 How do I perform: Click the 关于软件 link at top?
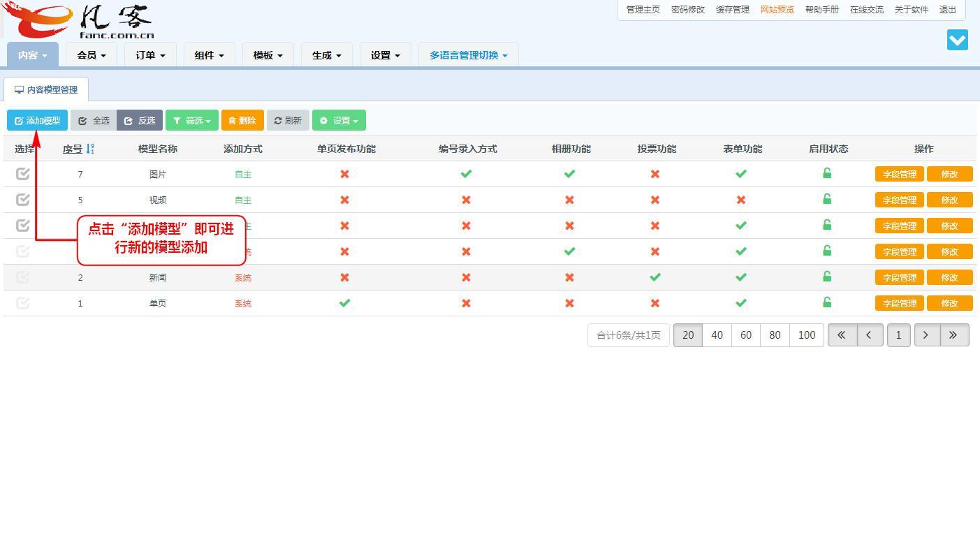(911, 10)
